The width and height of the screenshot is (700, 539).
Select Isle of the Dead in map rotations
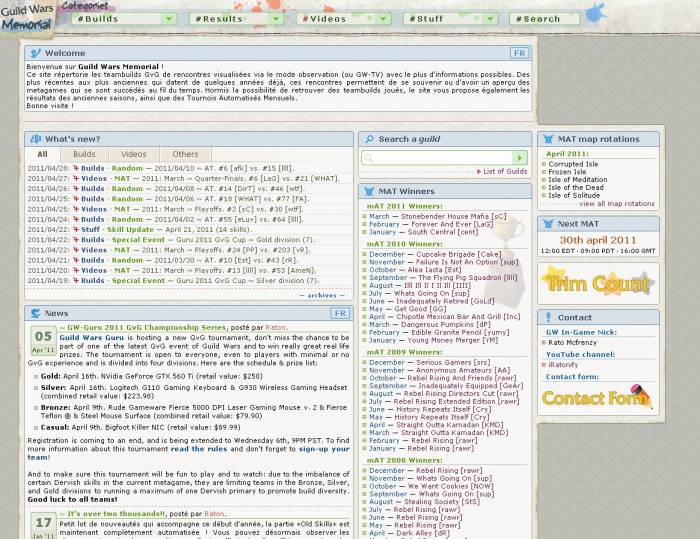coord(576,188)
